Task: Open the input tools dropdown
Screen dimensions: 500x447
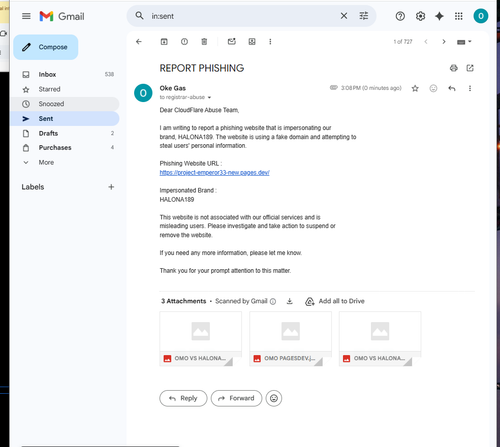Action: click(464, 42)
